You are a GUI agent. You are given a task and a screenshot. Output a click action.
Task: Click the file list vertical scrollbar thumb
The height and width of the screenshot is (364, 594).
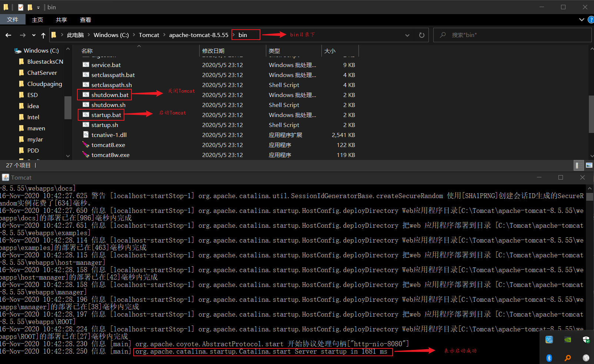pos(591,114)
